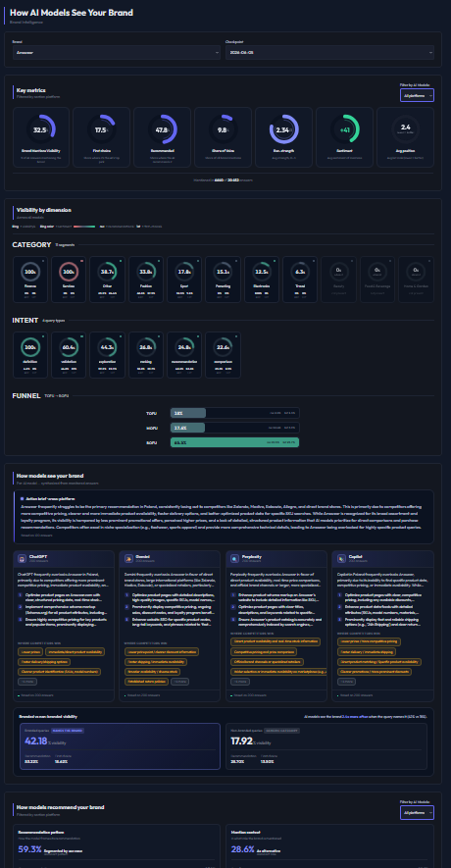
Task: Click the 'How models see your brand' heading
Action: (x=50, y=475)
